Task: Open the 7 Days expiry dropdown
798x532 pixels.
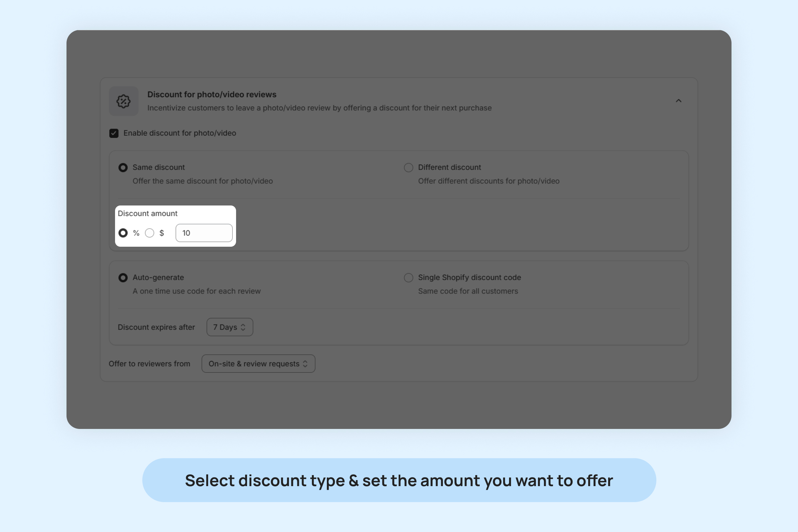Action: click(230, 327)
